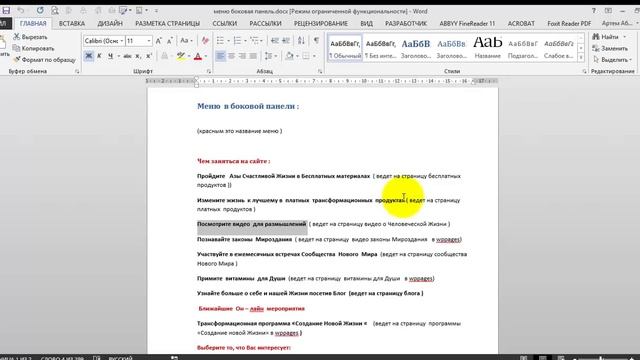Increase the paragraph indent

coord(286,41)
